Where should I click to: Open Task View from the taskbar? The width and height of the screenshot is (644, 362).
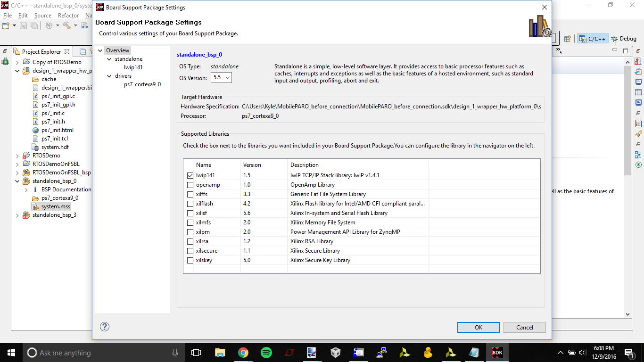pyautogui.click(x=196, y=353)
